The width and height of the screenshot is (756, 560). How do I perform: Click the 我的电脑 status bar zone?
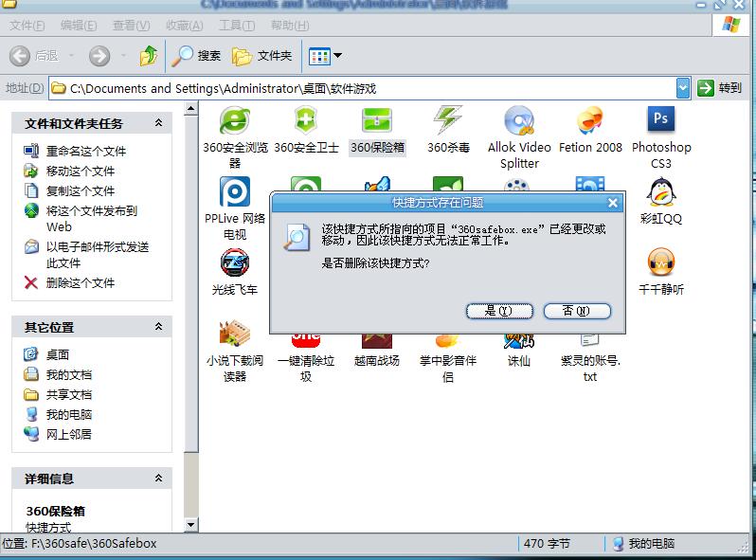click(643, 544)
